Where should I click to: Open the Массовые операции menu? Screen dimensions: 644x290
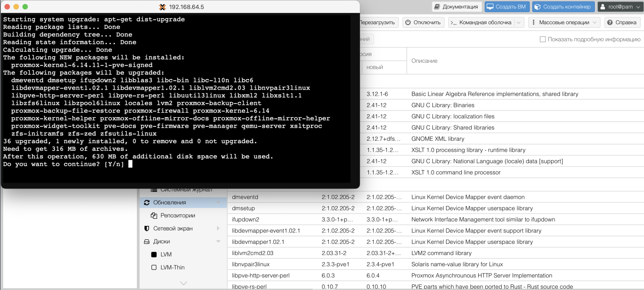point(564,23)
